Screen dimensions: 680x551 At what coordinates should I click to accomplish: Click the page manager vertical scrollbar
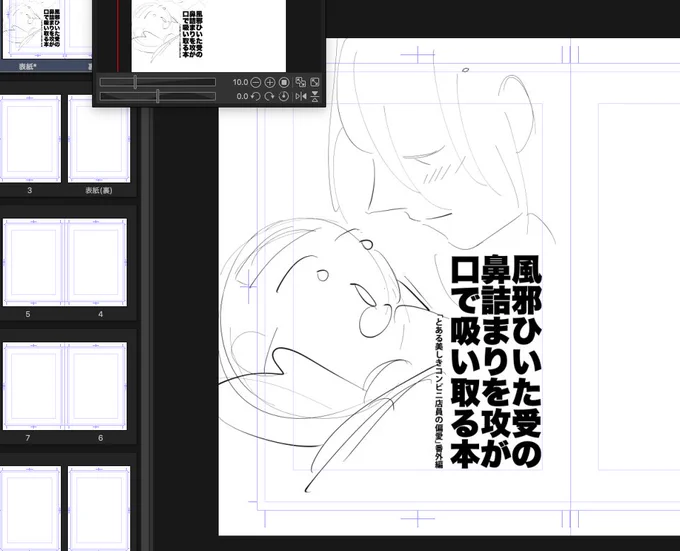click(145, 329)
